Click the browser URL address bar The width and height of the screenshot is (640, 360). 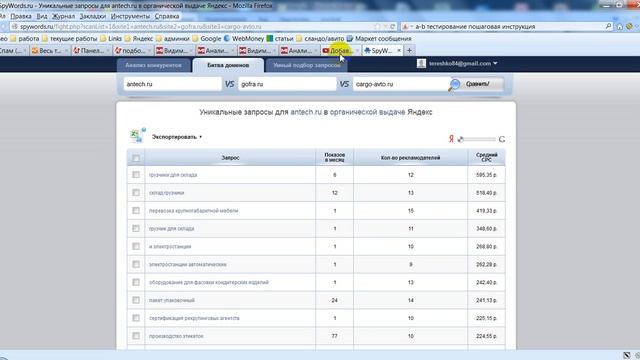click(x=196, y=27)
